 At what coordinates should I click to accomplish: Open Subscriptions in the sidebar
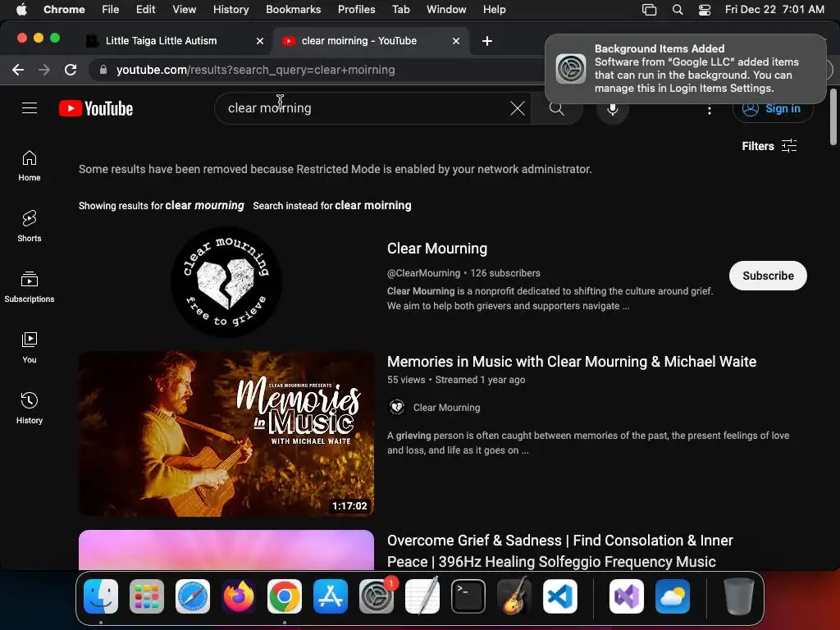[30, 286]
